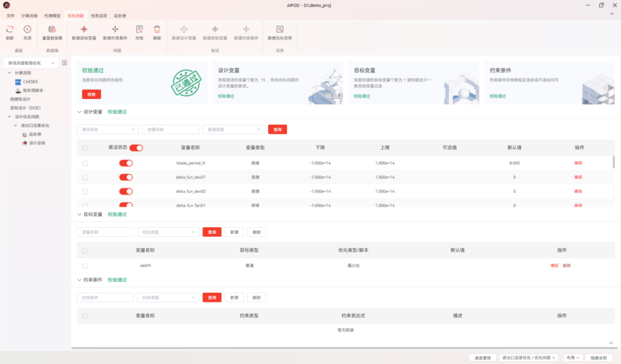This screenshot has width=621, height=364.
Task: Disable the toggle for blade_period_N
Action: click(127, 163)
